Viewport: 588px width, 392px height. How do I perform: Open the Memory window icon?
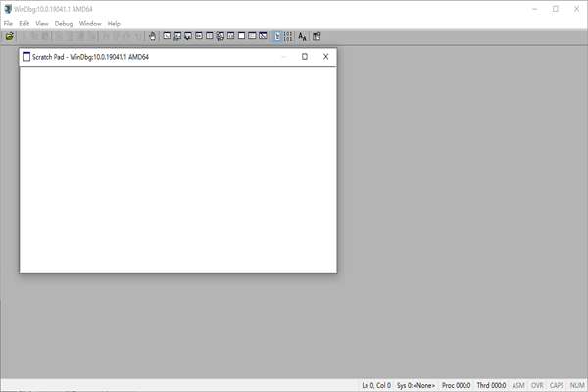[x=210, y=36]
